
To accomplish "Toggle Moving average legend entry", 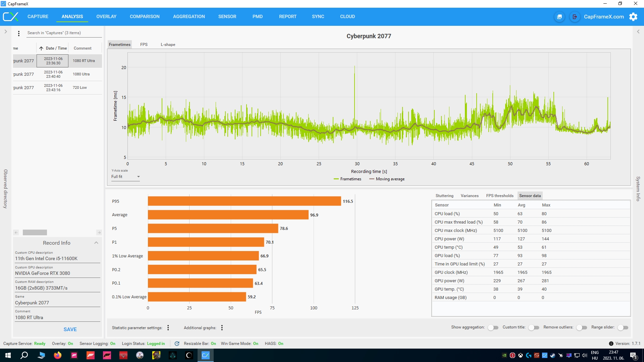I will point(387,179).
